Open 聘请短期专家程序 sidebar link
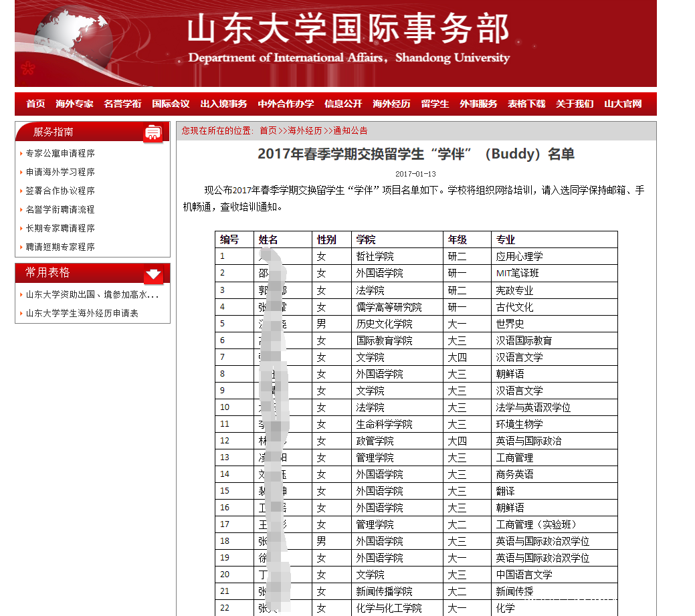 pos(60,247)
